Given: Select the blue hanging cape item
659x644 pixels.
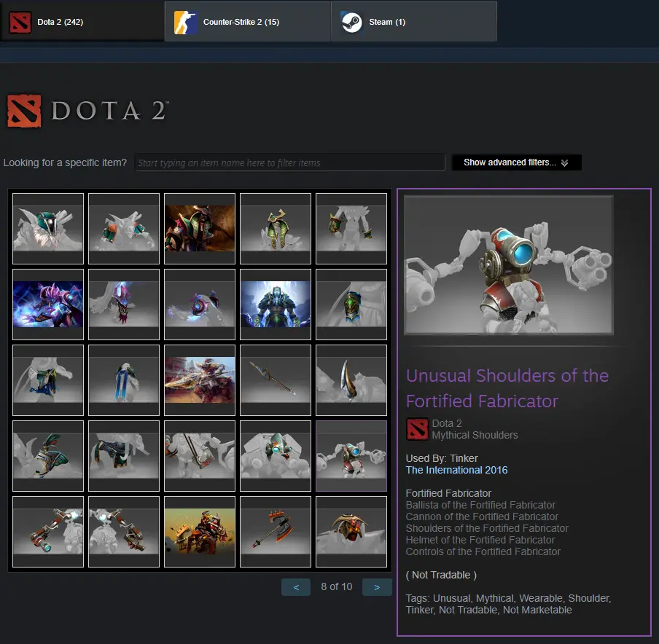Looking at the screenshot, I should click(124, 380).
